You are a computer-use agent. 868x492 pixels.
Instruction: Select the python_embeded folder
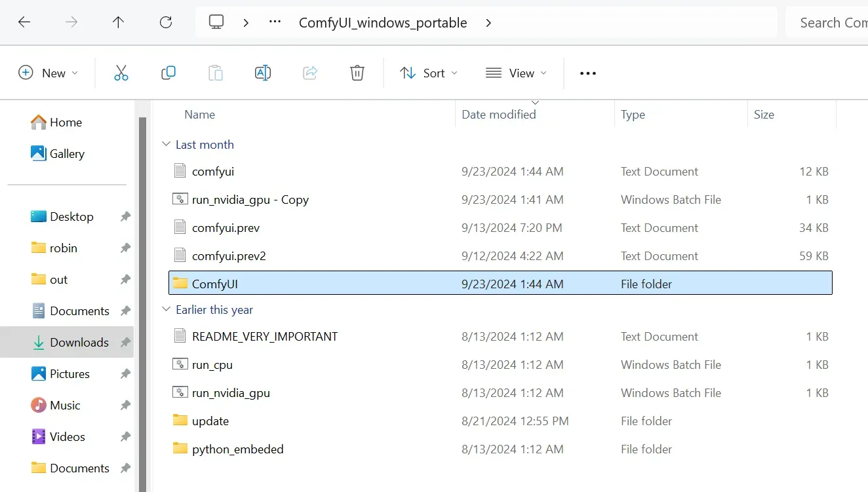pos(500,449)
